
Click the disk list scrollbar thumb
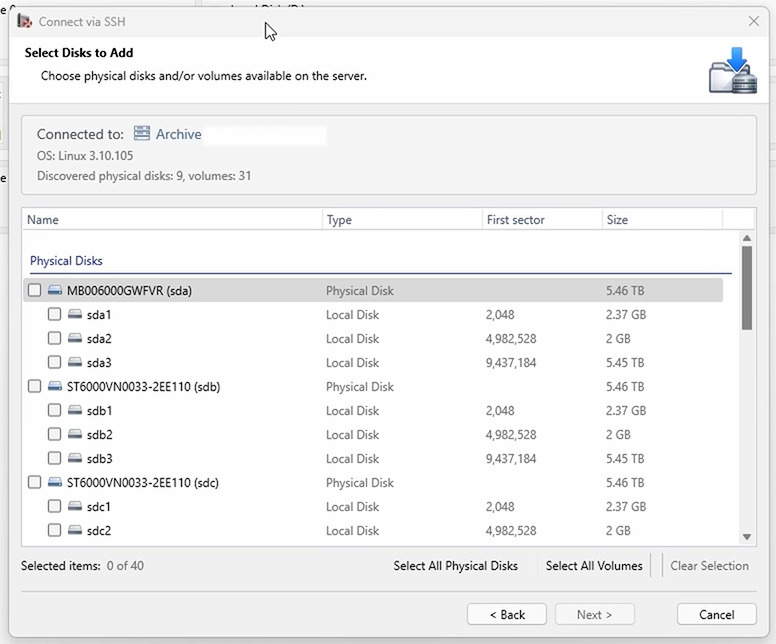click(x=747, y=288)
